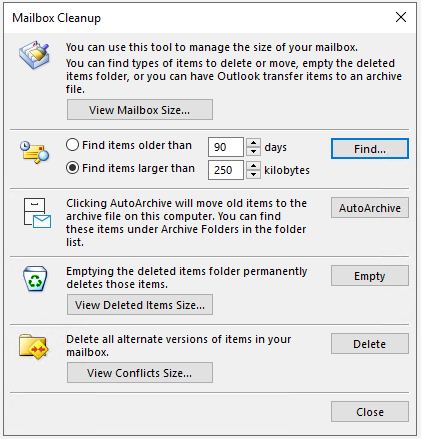Increase the days value with up arrow
Viewport: 421px width, 439px height.
(253, 143)
